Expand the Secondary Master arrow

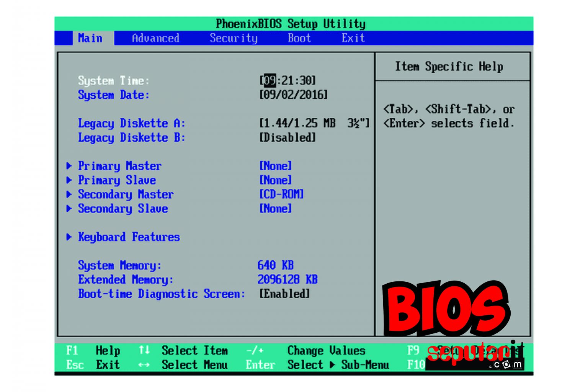(x=69, y=194)
